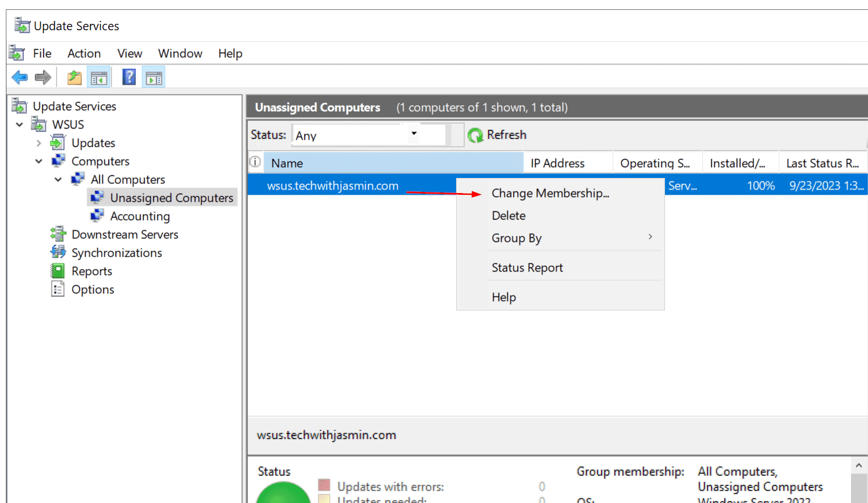Click the Unassigned Computers group icon
Image resolution: width=868 pixels, height=503 pixels.
pyautogui.click(x=97, y=197)
